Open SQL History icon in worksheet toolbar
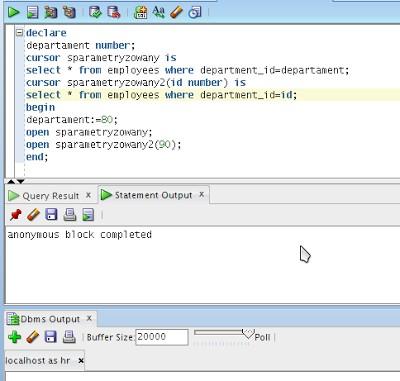Screen dimensions: 400x381 coord(195,12)
